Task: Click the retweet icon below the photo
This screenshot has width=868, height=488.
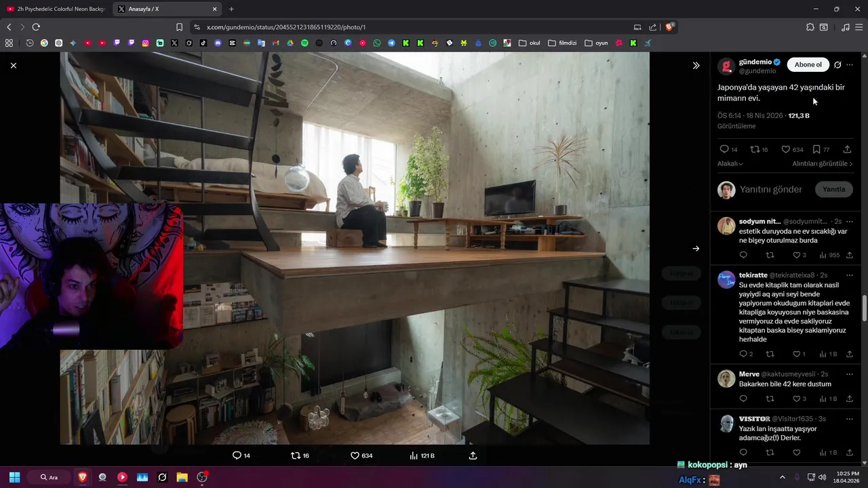Action: pos(295,455)
